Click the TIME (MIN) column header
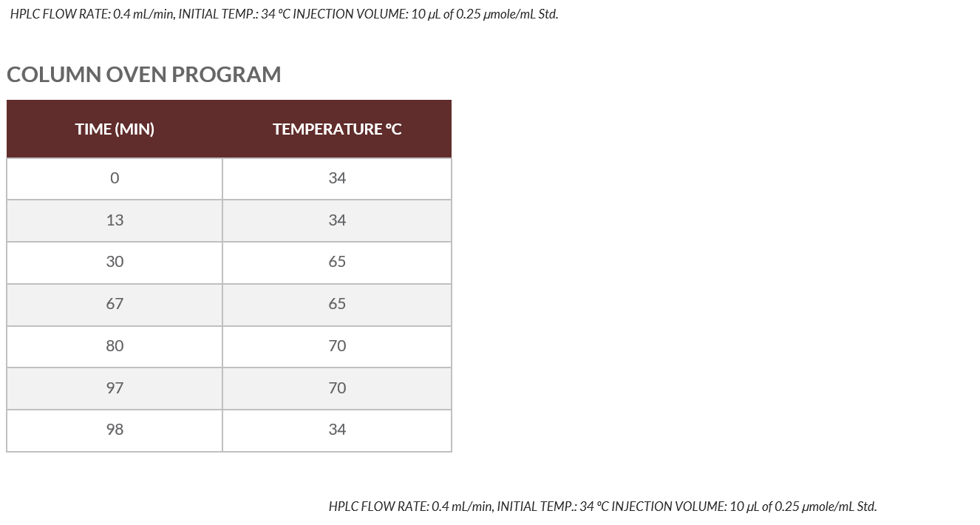980x525 pixels. click(115, 129)
